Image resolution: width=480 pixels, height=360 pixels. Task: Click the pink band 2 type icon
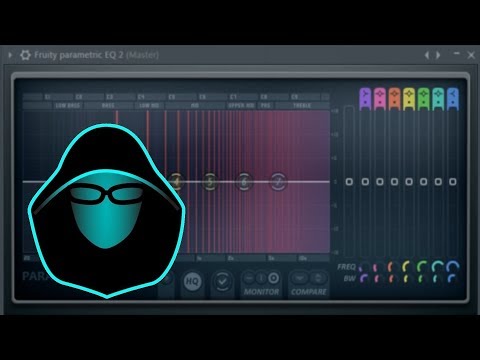click(x=380, y=99)
